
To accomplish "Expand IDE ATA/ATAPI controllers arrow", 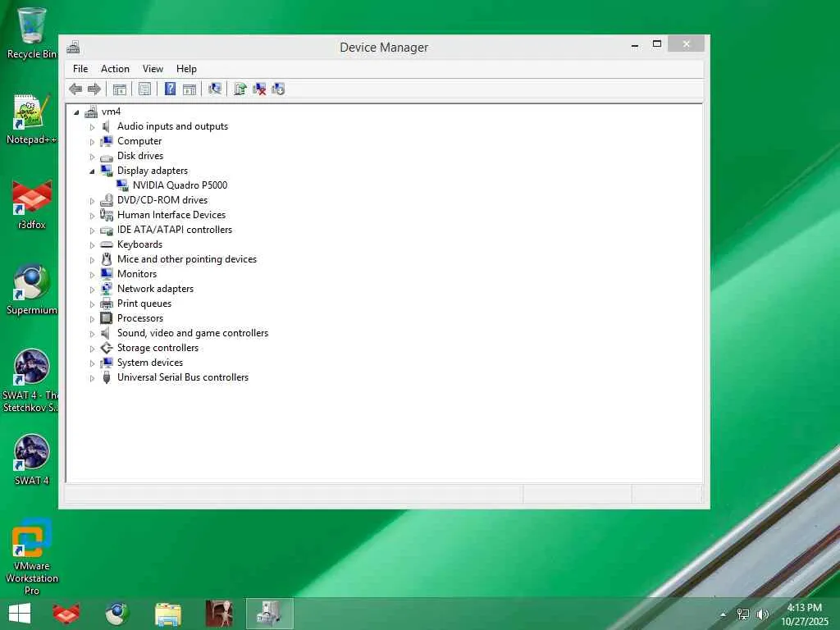I will click(x=92, y=231).
